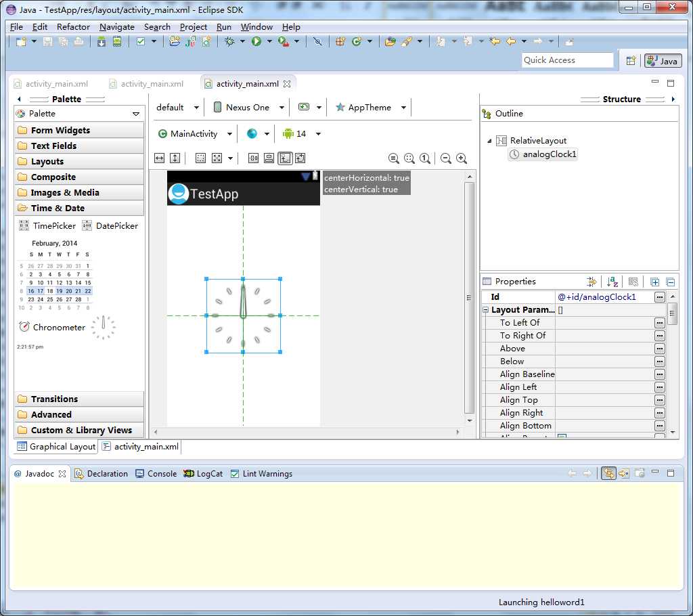
Task: Click the zoom to 100% icon
Action: 425,158
